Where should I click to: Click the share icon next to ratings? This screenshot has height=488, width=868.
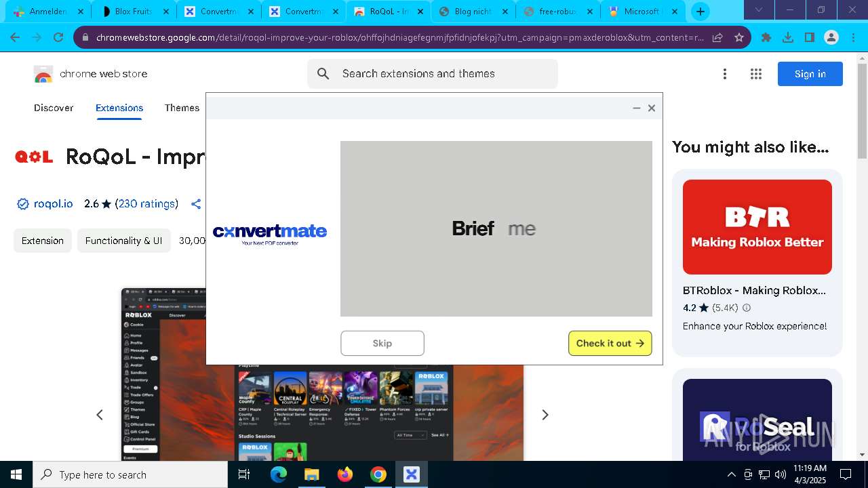click(x=196, y=204)
